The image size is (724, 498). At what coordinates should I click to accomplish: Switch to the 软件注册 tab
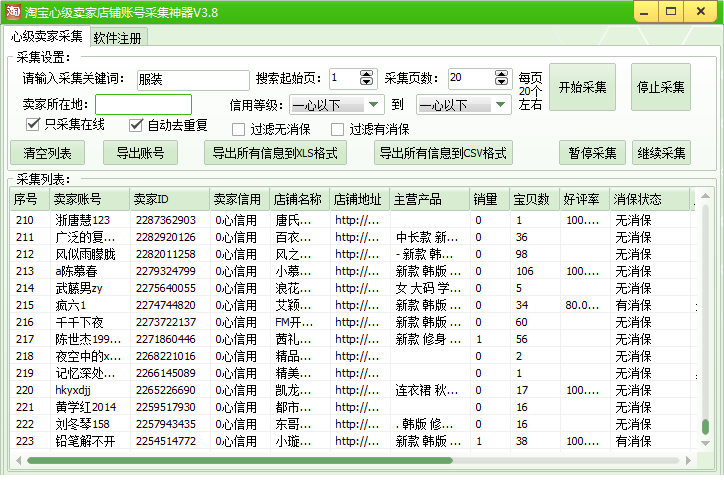(x=117, y=38)
